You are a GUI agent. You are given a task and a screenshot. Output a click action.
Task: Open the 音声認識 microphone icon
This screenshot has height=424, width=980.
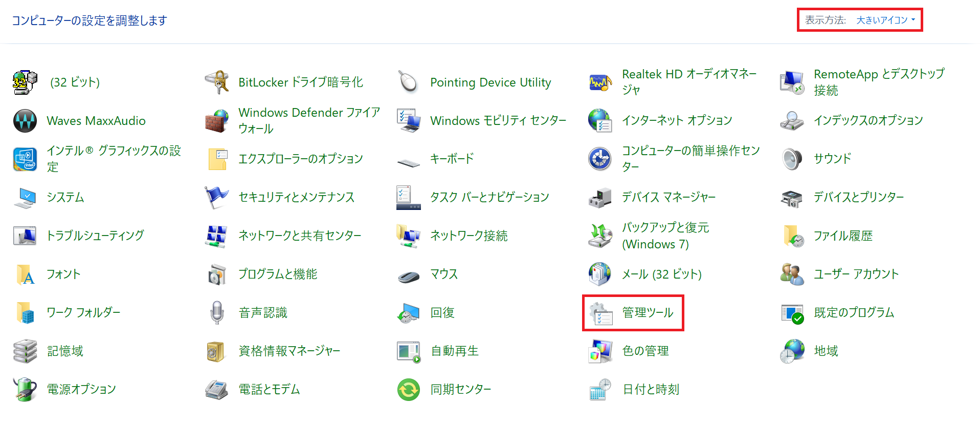(217, 312)
